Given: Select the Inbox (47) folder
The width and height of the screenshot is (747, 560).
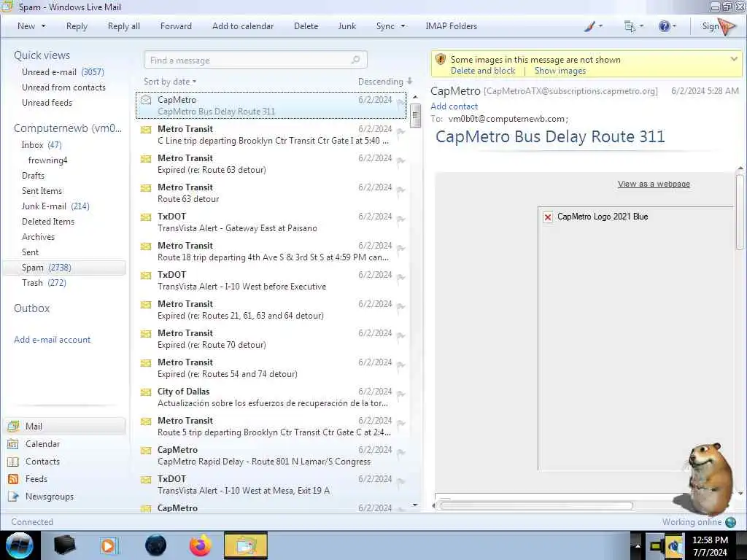Looking at the screenshot, I should coord(42,145).
